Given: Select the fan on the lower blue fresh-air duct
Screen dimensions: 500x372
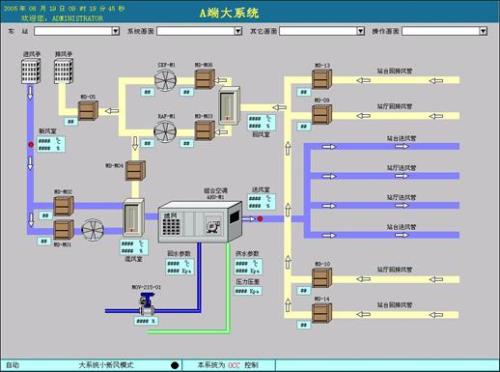Looking at the screenshot, I should pyautogui.click(x=93, y=230).
